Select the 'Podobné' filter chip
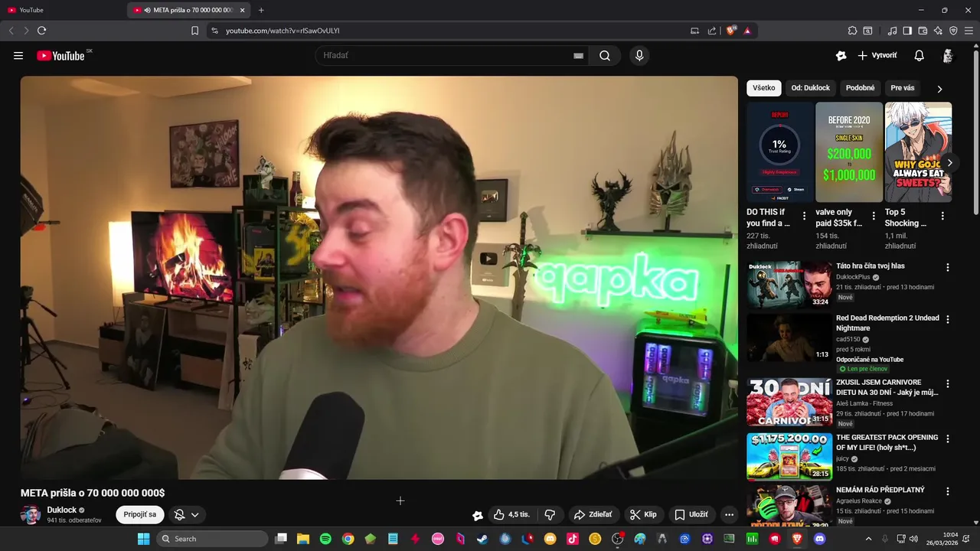 pos(861,88)
